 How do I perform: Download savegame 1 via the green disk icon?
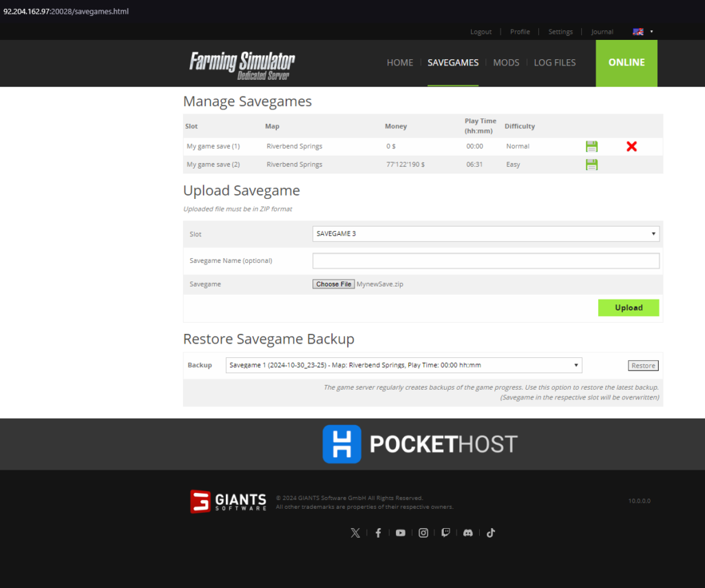[591, 147]
